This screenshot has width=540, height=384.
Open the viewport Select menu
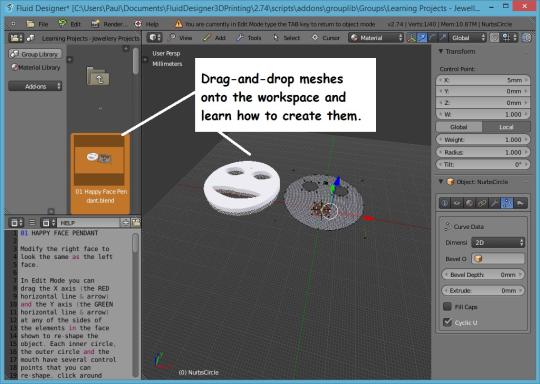pyautogui.click(x=286, y=38)
